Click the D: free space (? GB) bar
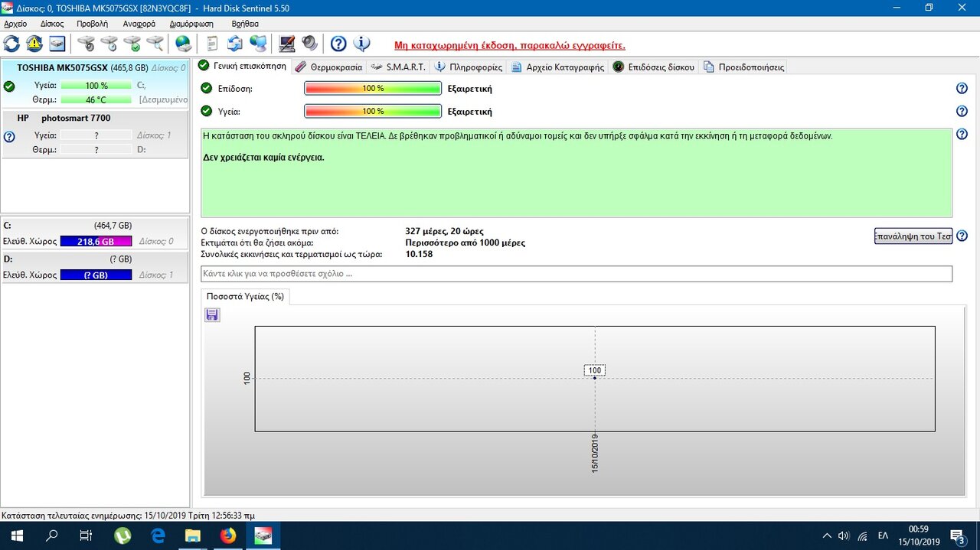Screen dimensions: 980x550 point(96,275)
